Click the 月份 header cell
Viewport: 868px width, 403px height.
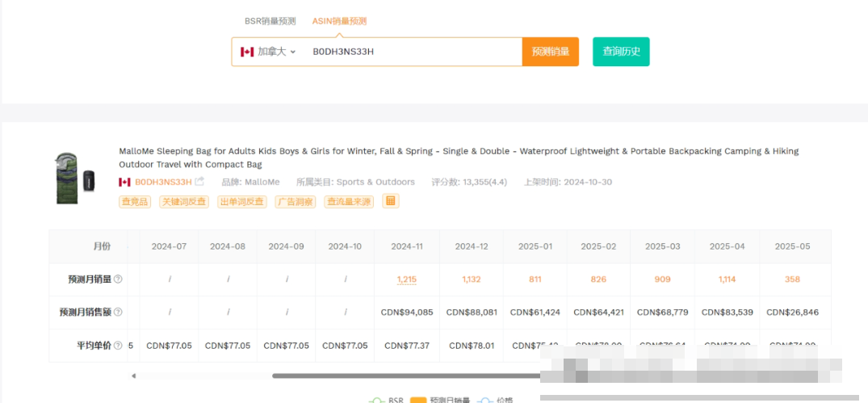(x=101, y=246)
